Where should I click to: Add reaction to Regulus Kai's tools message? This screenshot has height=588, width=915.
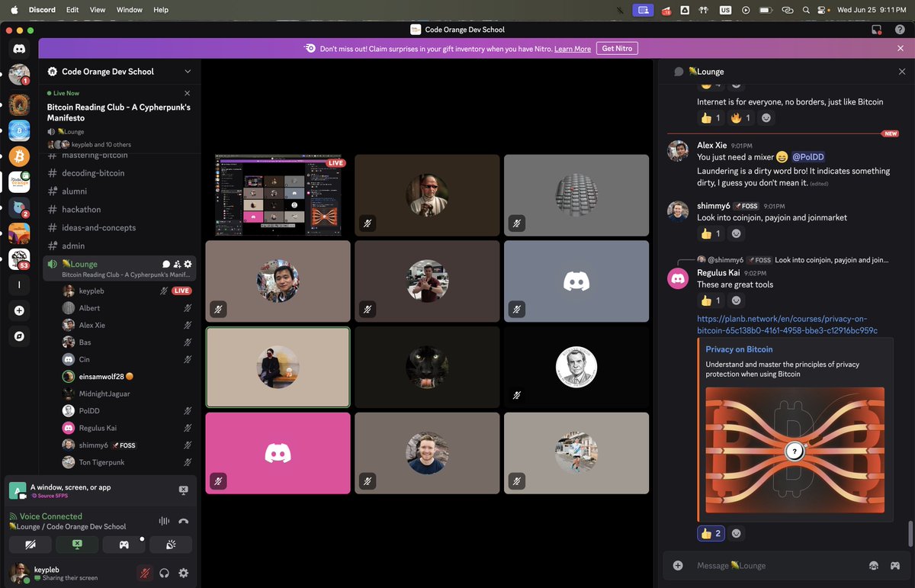pyautogui.click(x=737, y=300)
